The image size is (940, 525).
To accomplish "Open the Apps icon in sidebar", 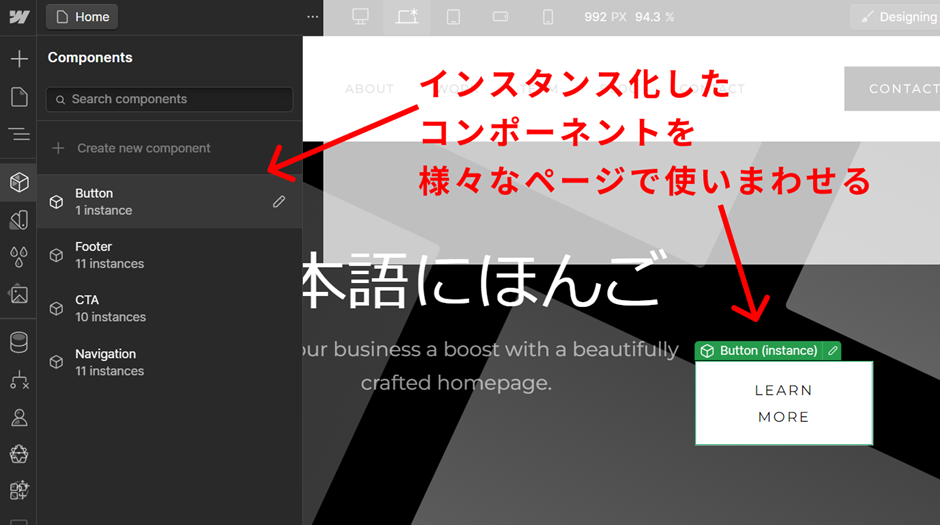I will tap(19, 491).
